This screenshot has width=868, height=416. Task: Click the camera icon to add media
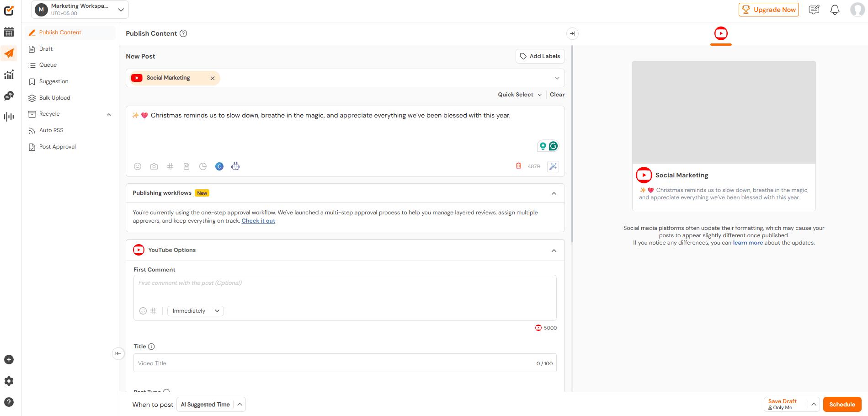[x=154, y=166]
